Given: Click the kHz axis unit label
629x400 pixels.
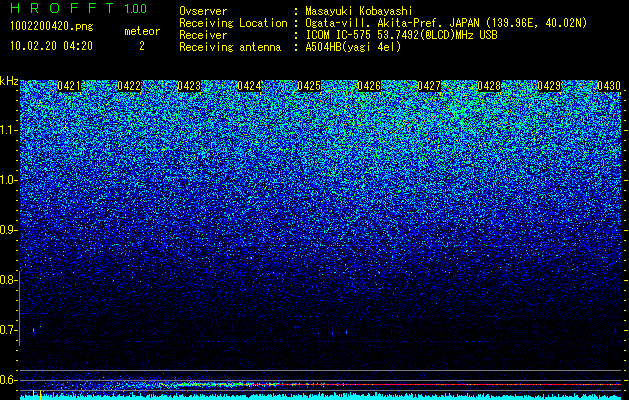Looking at the screenshot, I should coord(9,81).
